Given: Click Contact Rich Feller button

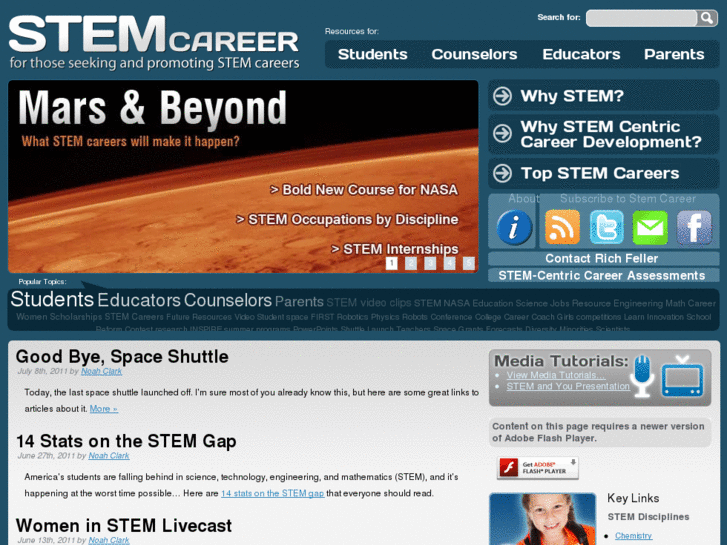Looking at the screenshot, I should [603, 258].
